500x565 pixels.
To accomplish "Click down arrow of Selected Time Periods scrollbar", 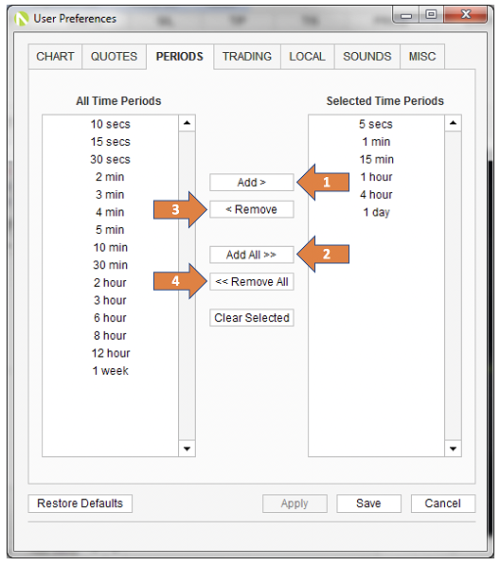I will coord(453,449).
